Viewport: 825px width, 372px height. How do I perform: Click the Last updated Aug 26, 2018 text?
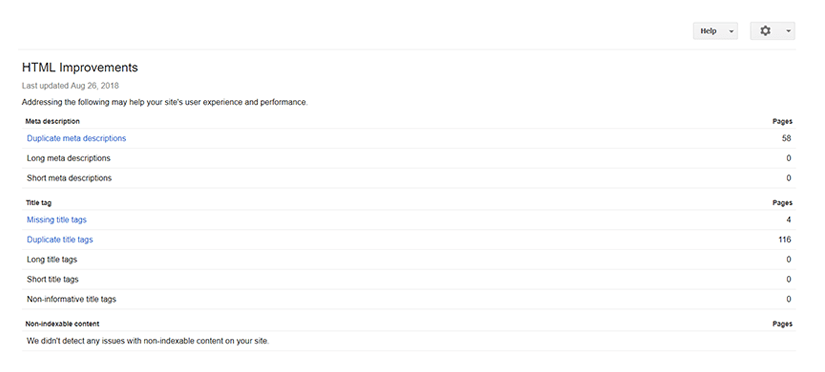click(x=71, y=86)
